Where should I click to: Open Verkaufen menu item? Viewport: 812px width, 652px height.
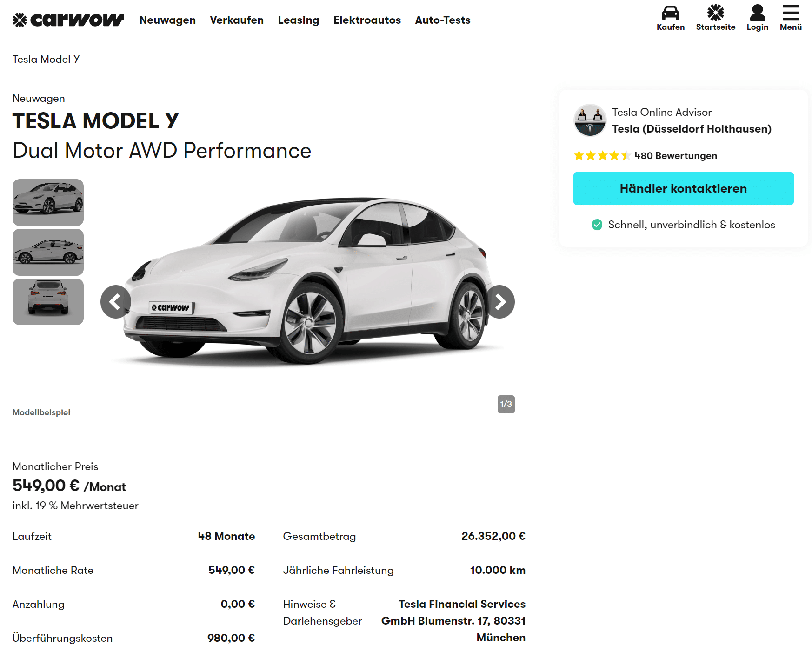click(237, 20)
